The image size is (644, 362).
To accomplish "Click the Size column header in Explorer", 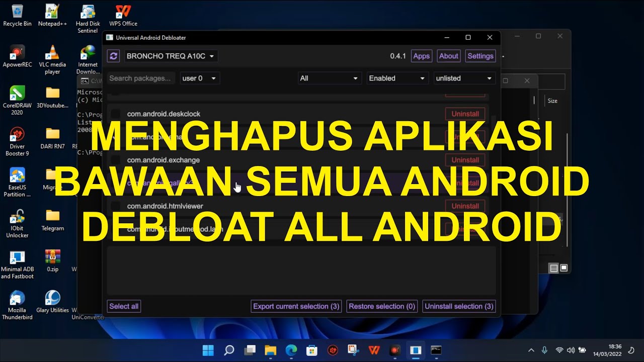I will [x=552, y=101].
